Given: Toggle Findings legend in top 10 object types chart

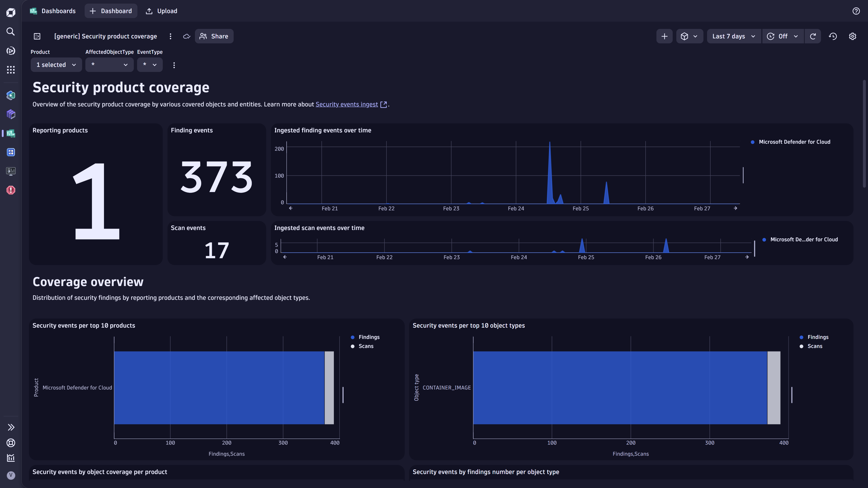Looking at the screenshot, I should point(814,338).
